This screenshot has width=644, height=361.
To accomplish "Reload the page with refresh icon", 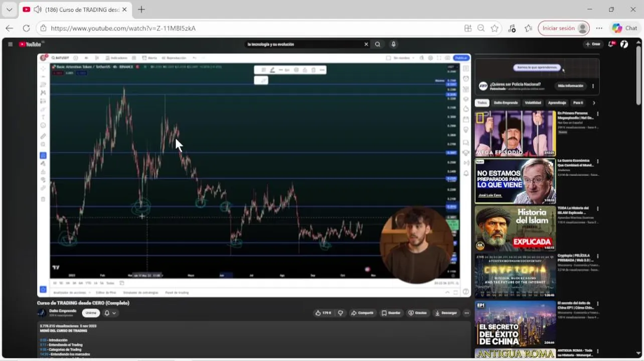I will coord(26,28).
